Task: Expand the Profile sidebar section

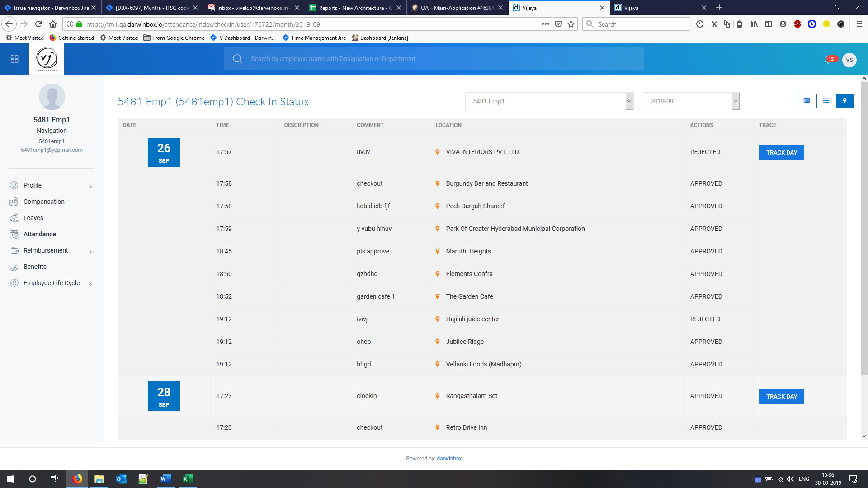Action: point(90,186)
